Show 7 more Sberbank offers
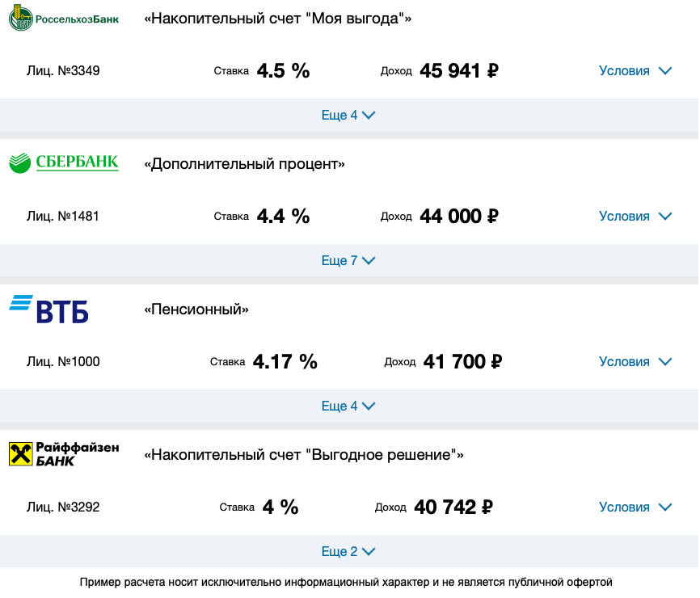 pos(348,261)
